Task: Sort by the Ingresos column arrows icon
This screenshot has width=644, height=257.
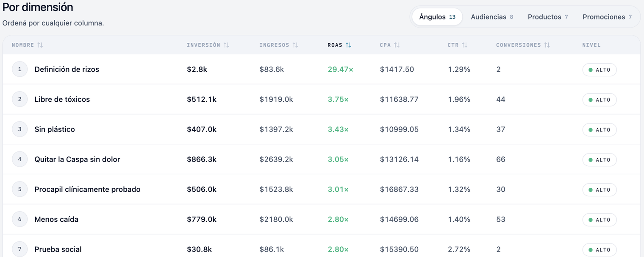Action: tap(295, 45)
